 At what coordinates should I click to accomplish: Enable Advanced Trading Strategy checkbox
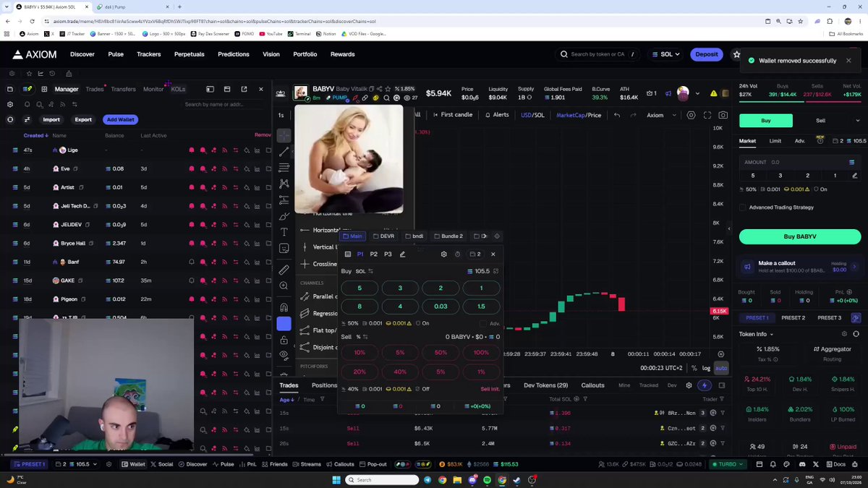743,207
